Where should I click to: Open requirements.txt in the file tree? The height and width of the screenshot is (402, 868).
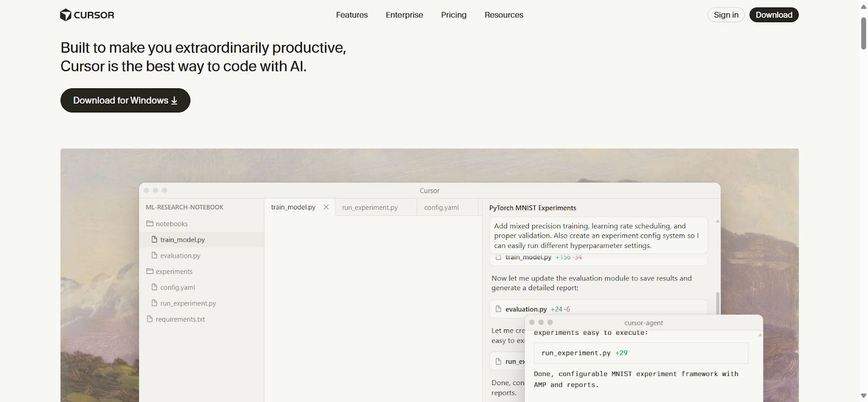pos(202,319)
